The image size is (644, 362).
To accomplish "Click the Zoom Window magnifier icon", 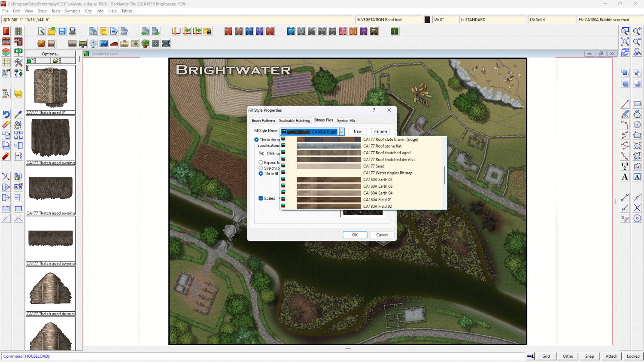I will pyautogui.click(x=625, y=31).
